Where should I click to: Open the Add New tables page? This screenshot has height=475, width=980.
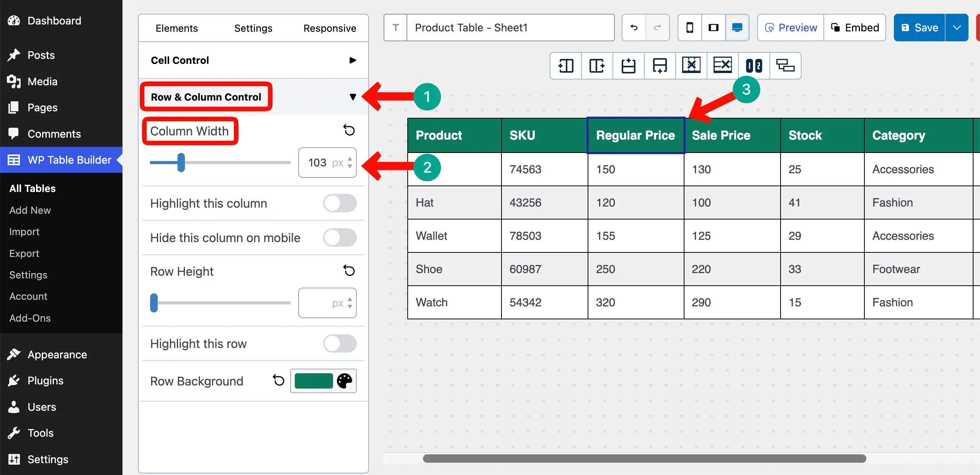[30, 210]
